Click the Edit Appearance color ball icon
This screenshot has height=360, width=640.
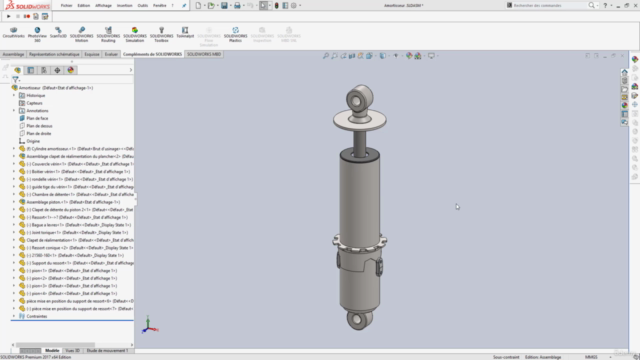click(x=409, y=56)
